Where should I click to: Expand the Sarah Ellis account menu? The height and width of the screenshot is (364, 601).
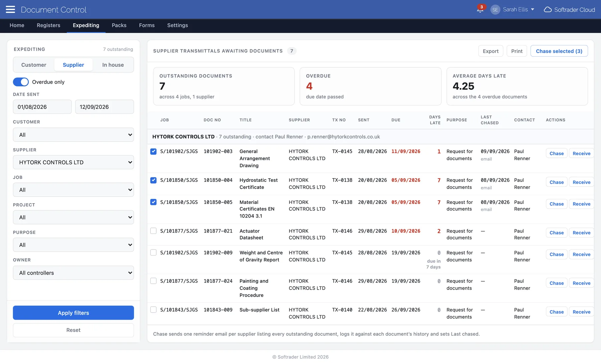point(519,9)
